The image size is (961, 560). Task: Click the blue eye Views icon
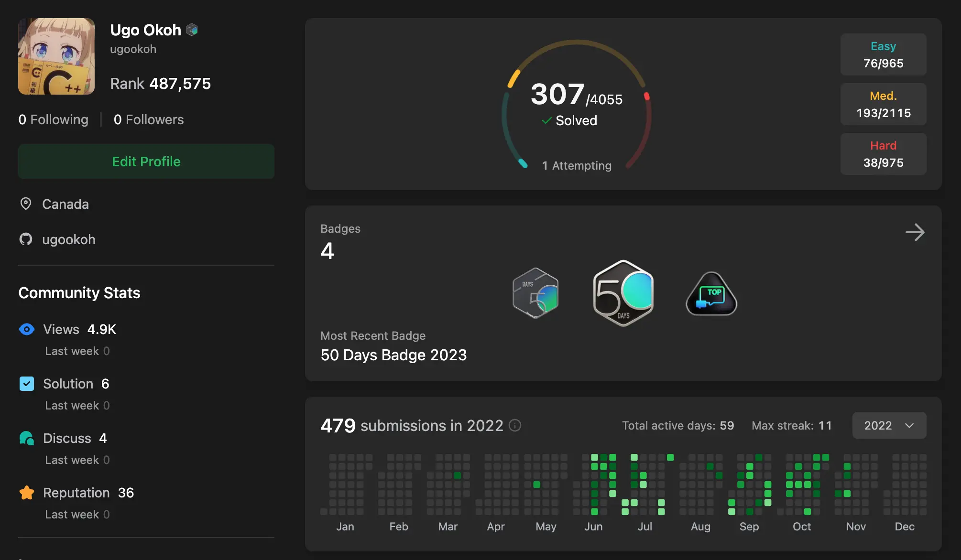click(x=27, y=329)
